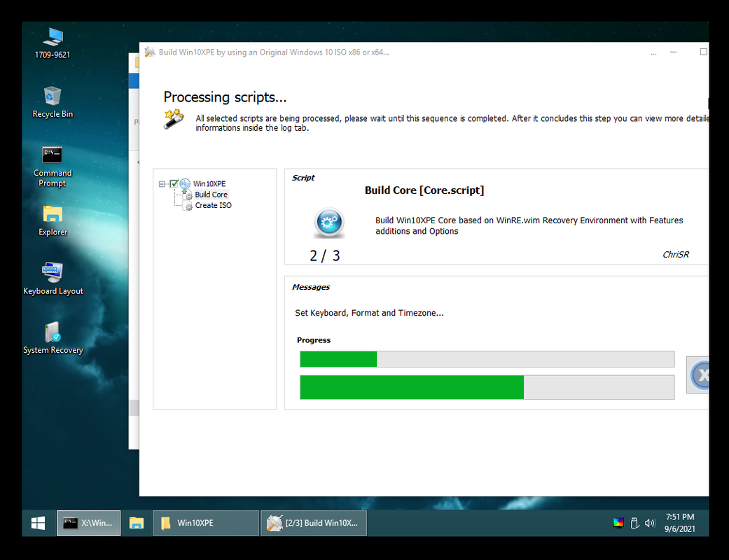The width and height of the screenshot is (729, 560).
Task: Select the Create ISO tree item
Action: 213,205
